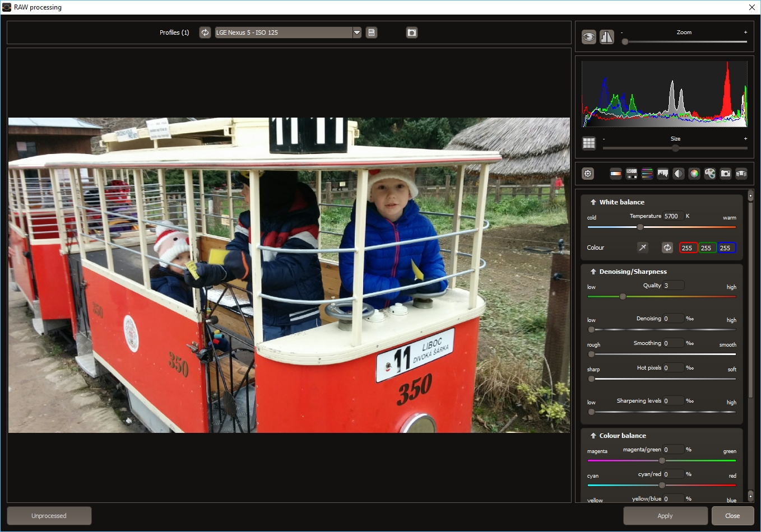Select the white balance gradient icon
This screenshot has height=532, width=761.
click(x=616, y=174)
